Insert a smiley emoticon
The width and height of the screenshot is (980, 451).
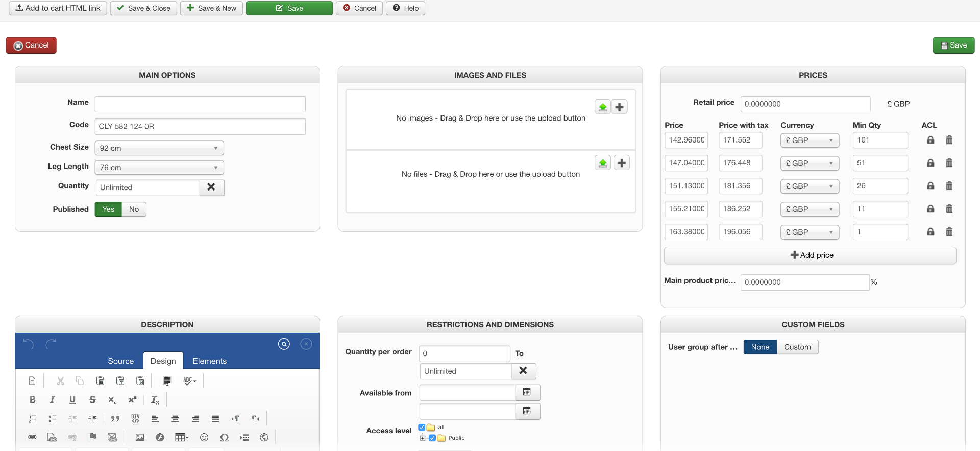coord(204,437)
